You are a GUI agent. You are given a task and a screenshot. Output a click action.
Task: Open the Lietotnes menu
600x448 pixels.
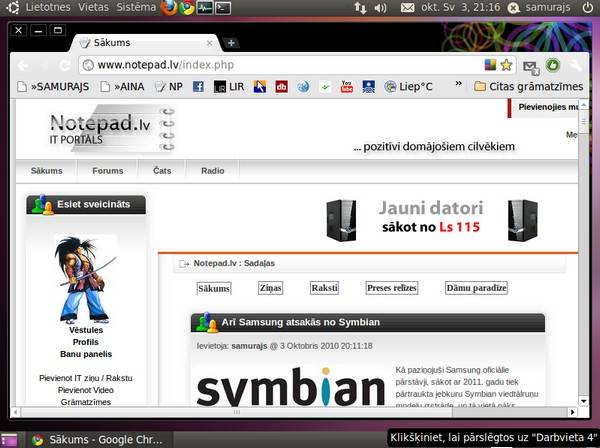point(48,7)
